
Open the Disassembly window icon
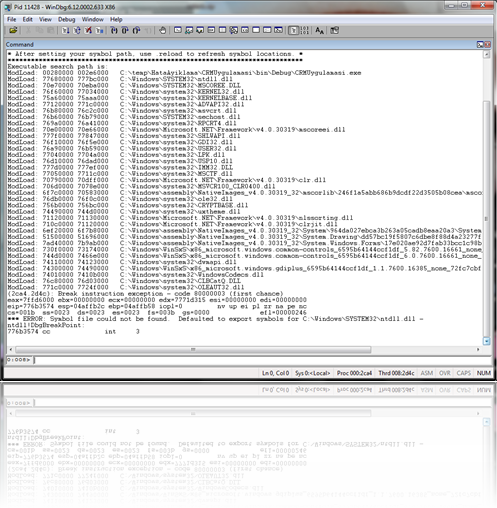[245, 30]
